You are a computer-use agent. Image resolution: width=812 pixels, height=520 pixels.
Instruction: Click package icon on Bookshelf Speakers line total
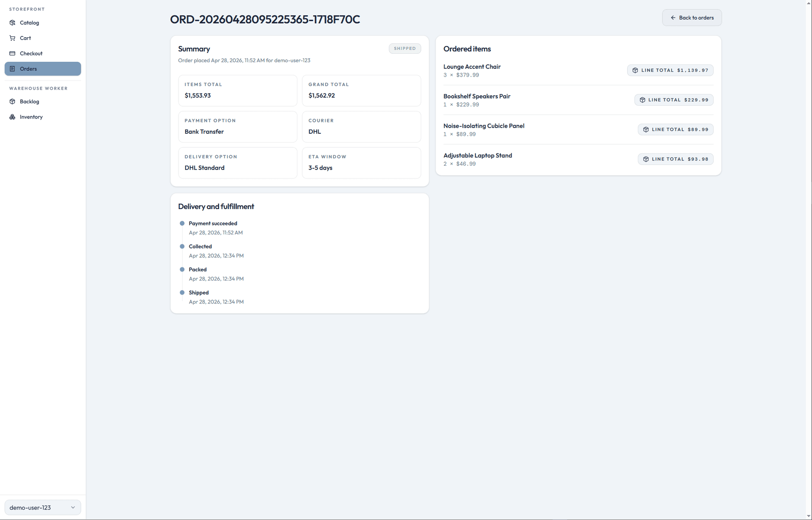pyautogui.click(x=641, y=100)
